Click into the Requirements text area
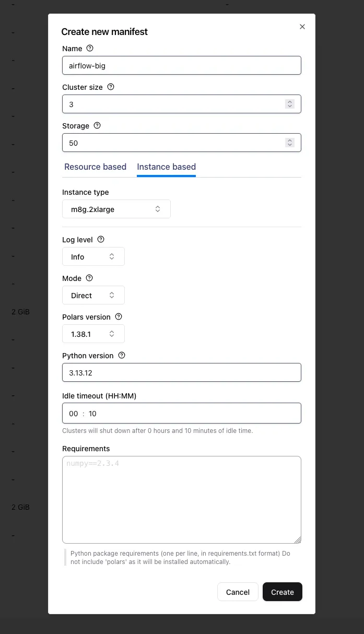Screen dimensions: 364x634 pos(181,500)
